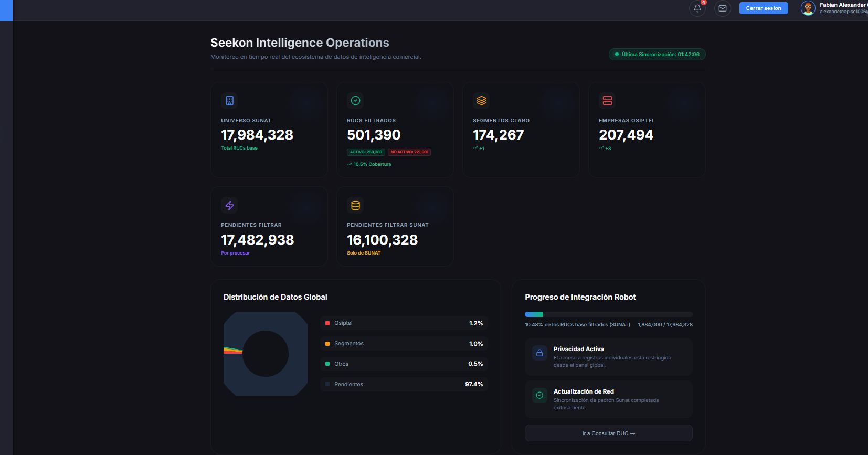Click the lock icon beside Privacidad Activa
Screen dimensions: 868x455
coord(539,353)
